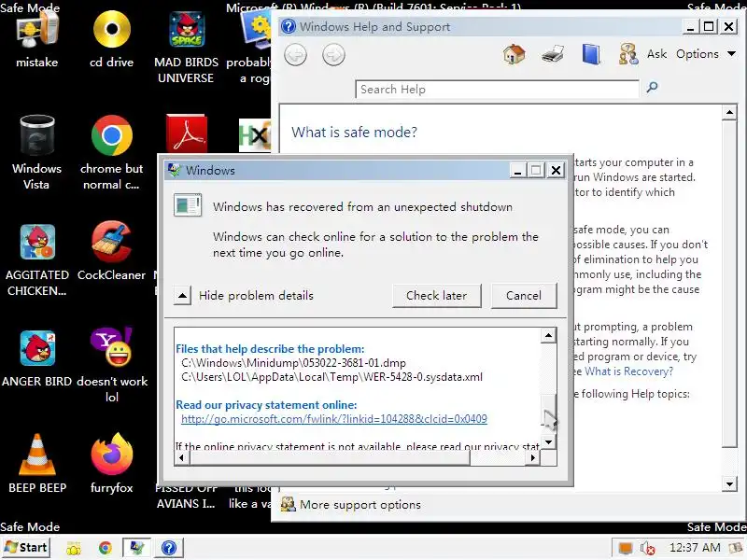Viewport: 747px width, 560px height.
Task: Maximize the Help and Support window
Action: (x=709, y=27)
